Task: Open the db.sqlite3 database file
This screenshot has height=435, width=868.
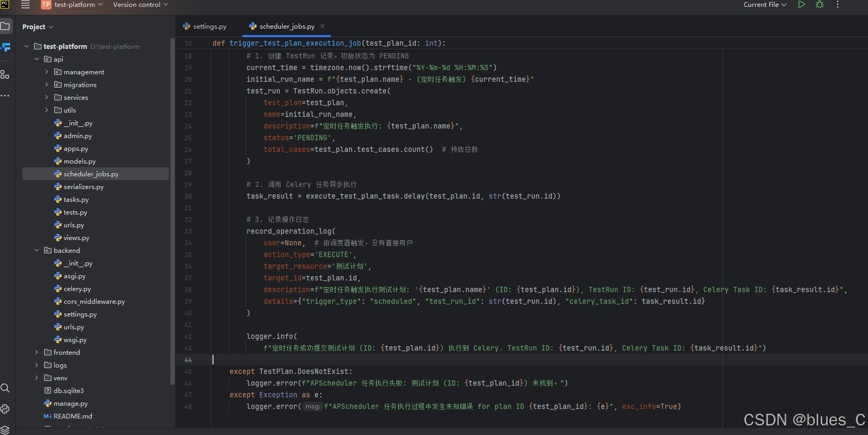Action: tap(64, 391)
